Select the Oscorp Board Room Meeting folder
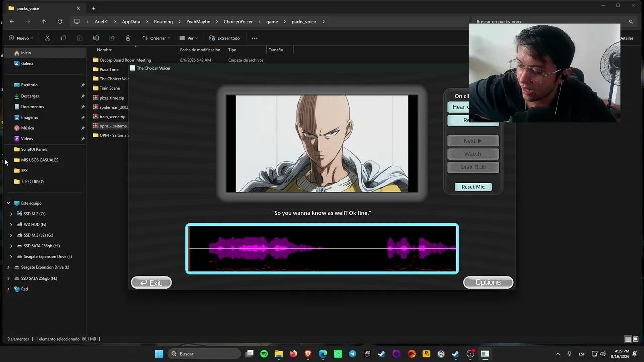644x362 pixels. click(125, 60)
